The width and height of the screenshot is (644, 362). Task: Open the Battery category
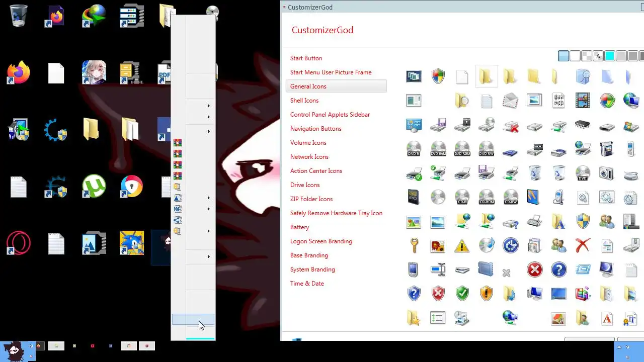coord(299,227)
